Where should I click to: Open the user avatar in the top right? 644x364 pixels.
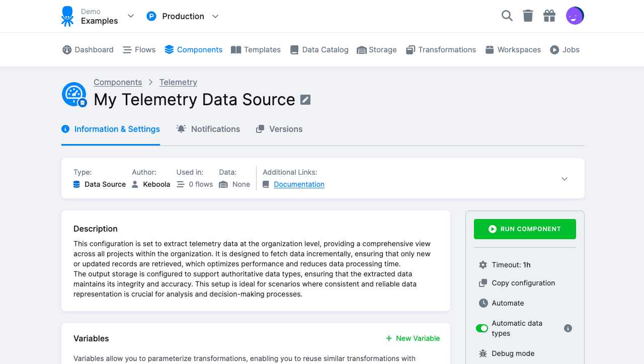tap(575, 16)
